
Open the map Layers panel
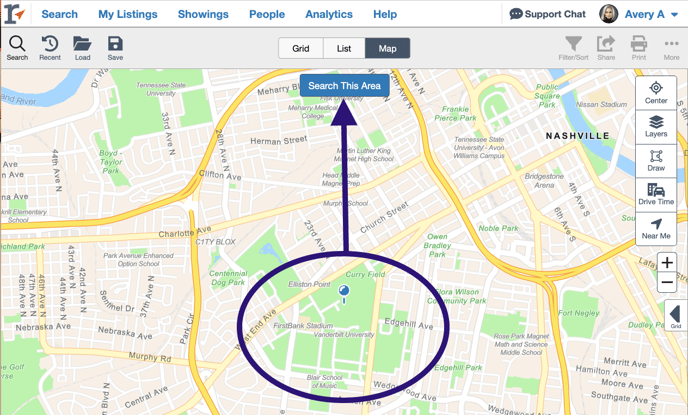tap(656, 126)
